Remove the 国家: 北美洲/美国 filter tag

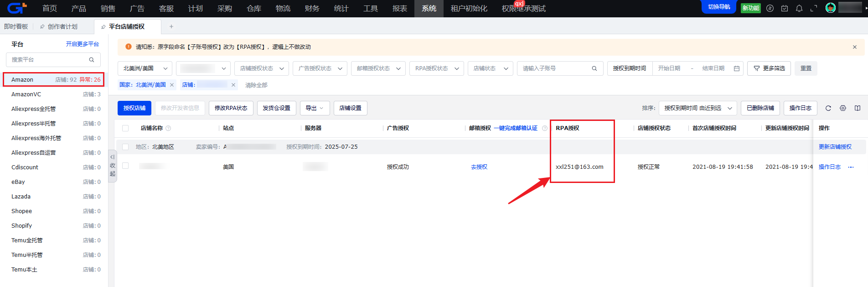tap(172, 85)
